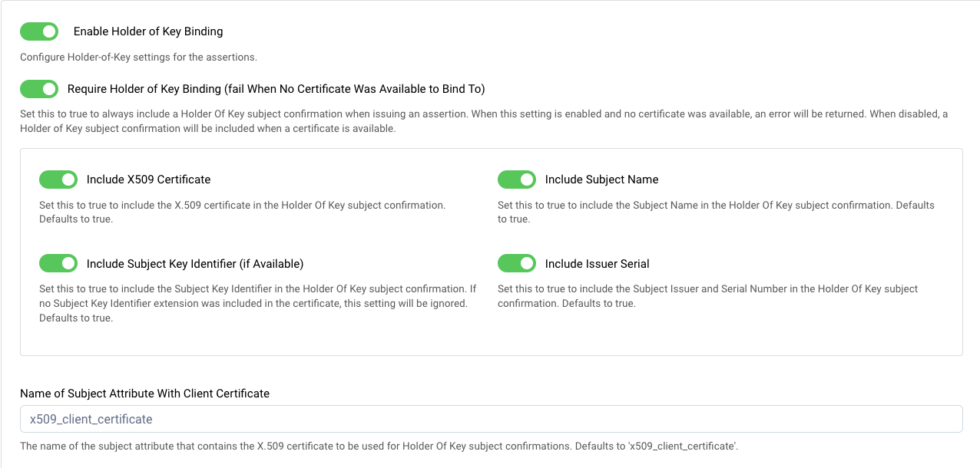Click the "Require Holder of Key Binding" label text
The height and width of the screenshot is (468, 980).
(x=276, y=89)
